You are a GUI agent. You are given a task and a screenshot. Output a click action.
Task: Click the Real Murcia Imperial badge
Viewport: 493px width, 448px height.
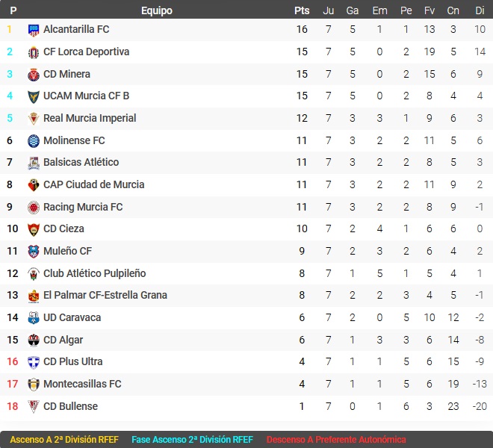coord(34,119)
